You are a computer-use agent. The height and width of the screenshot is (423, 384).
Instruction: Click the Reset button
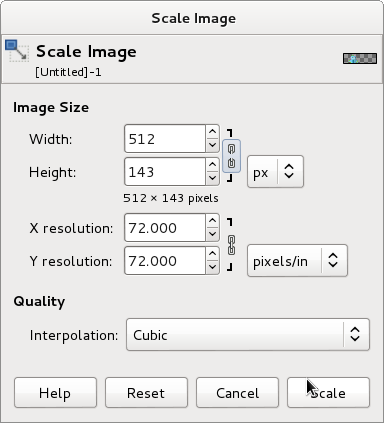[x=146, y=393]
